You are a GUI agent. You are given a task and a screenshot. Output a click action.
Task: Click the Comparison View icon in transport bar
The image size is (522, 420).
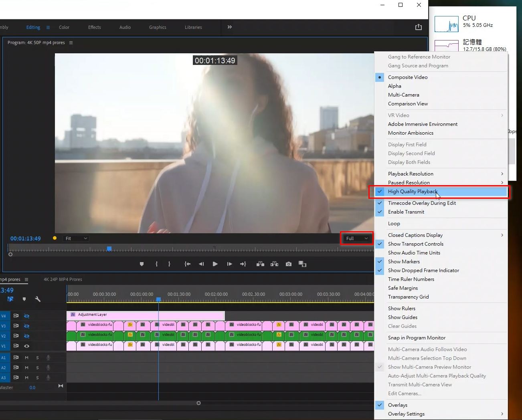click(303, 264)
